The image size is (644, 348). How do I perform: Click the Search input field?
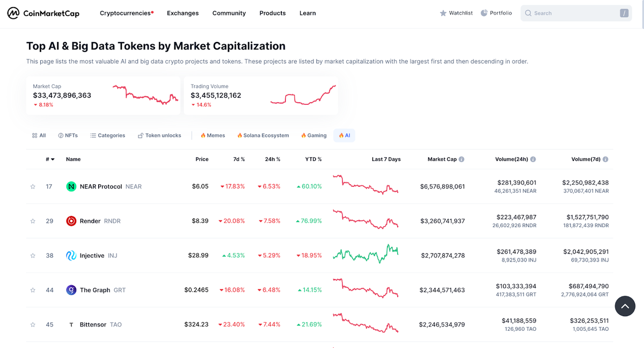[575, 13]
